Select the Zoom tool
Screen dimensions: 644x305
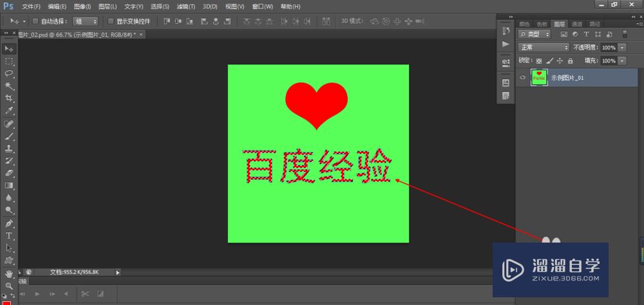coord(8,286)
